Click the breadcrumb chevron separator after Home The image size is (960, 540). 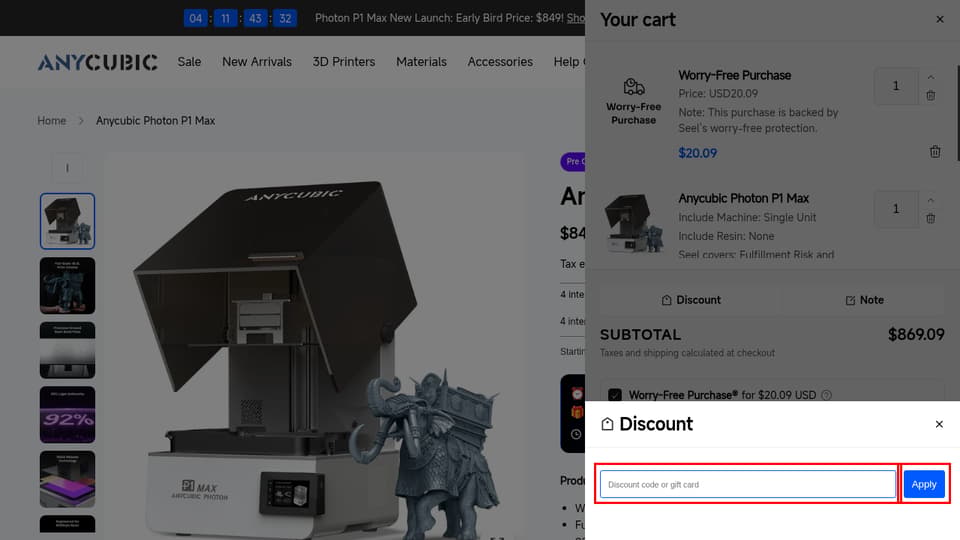tap(81, 121)
